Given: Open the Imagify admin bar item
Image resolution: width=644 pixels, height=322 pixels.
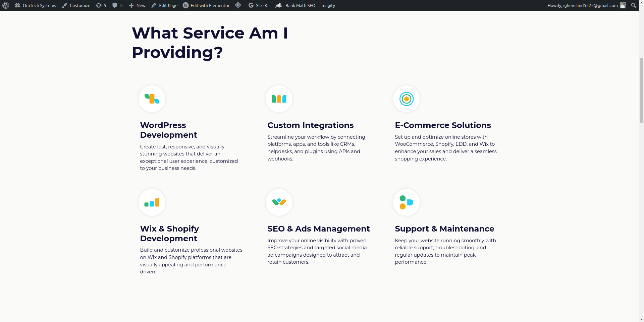Looking at the screenshot, I should pyautogui.click(x=328, y=5).
